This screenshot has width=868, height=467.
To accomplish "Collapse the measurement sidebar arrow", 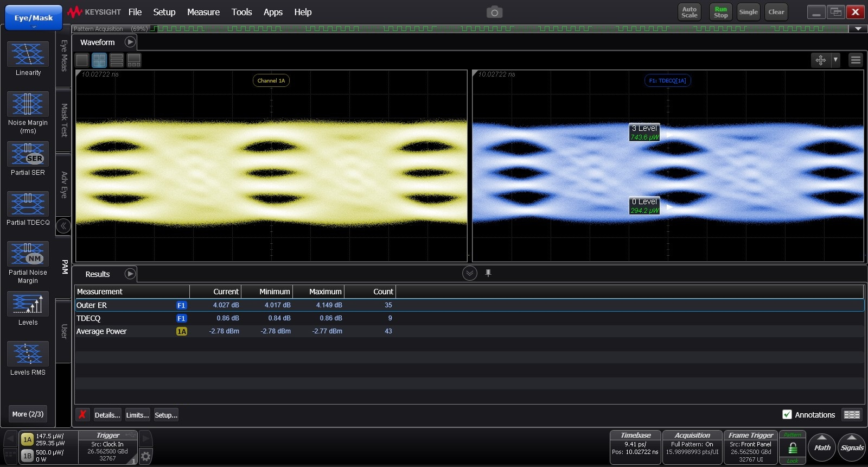I will [63, 226].
